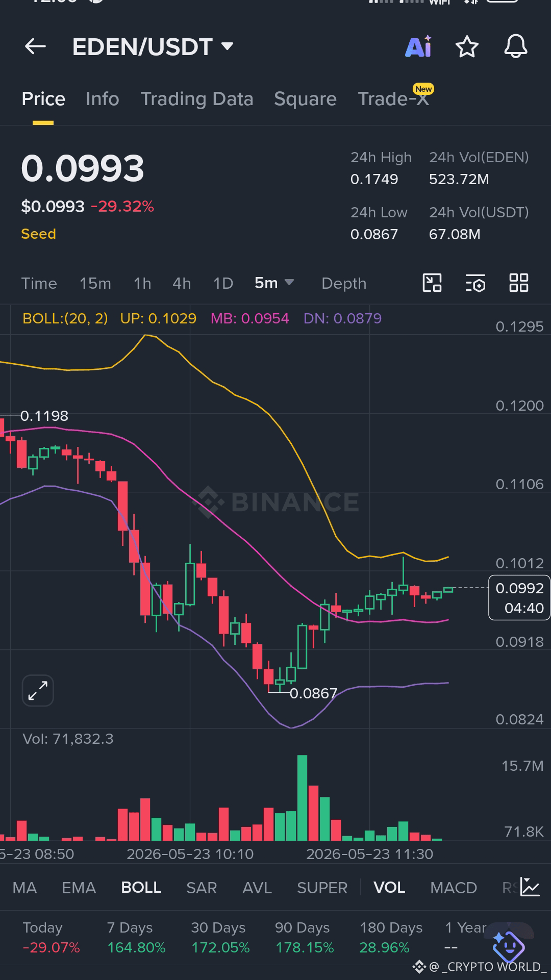Click DN: 0.0879 band value
The height and width of the screenshot is (980, 551).
342,319
